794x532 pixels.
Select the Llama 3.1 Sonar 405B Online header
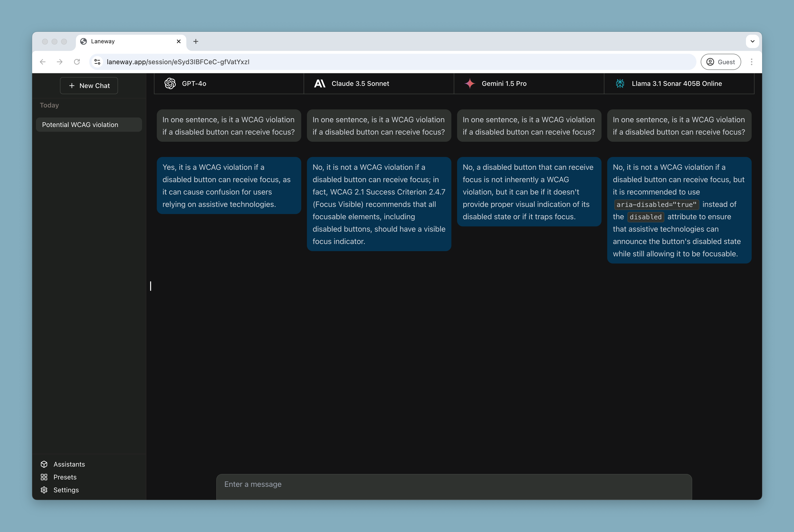pyautogui.click(x=679, y=83)
